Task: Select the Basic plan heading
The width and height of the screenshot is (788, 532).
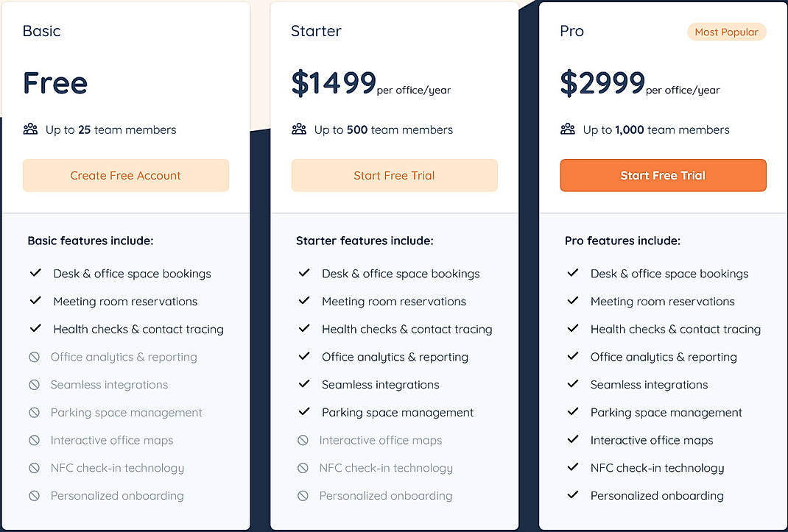Action: 41,31
